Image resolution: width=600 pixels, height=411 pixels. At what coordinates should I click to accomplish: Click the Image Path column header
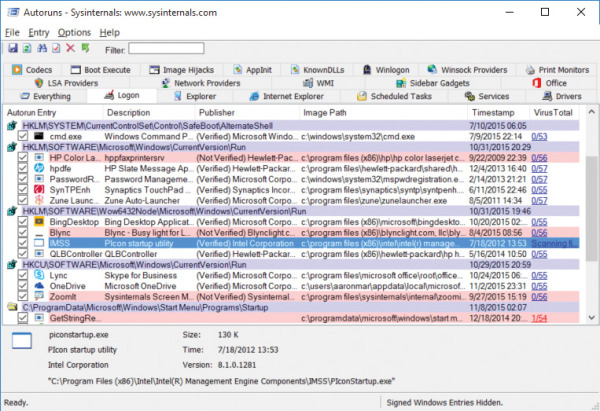point(383,113)
